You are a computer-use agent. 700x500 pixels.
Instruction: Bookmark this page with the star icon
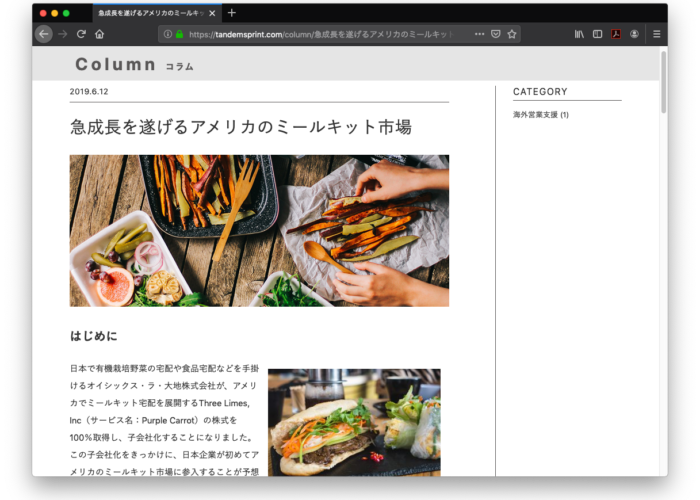(512, 34)
